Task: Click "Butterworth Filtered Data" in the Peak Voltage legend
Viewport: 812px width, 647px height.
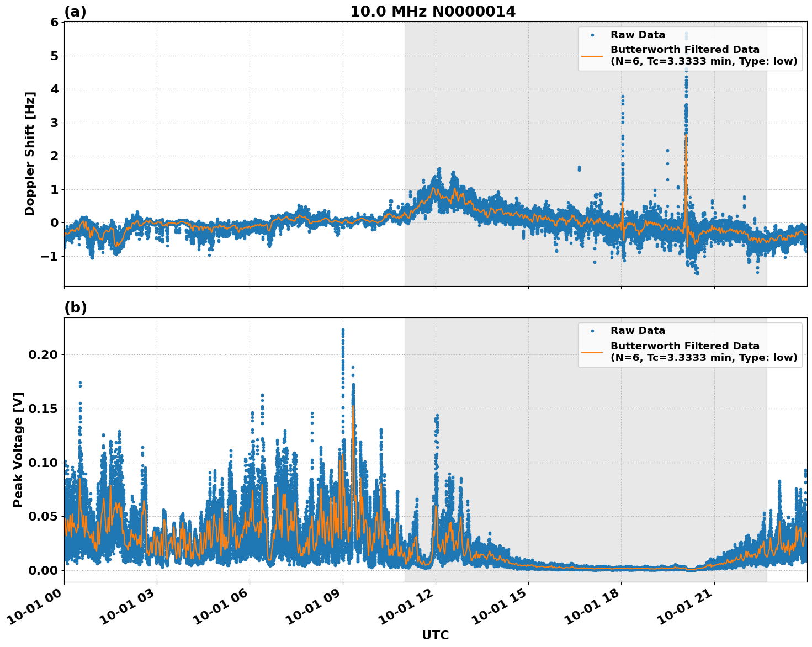Action: coord(685,346)
